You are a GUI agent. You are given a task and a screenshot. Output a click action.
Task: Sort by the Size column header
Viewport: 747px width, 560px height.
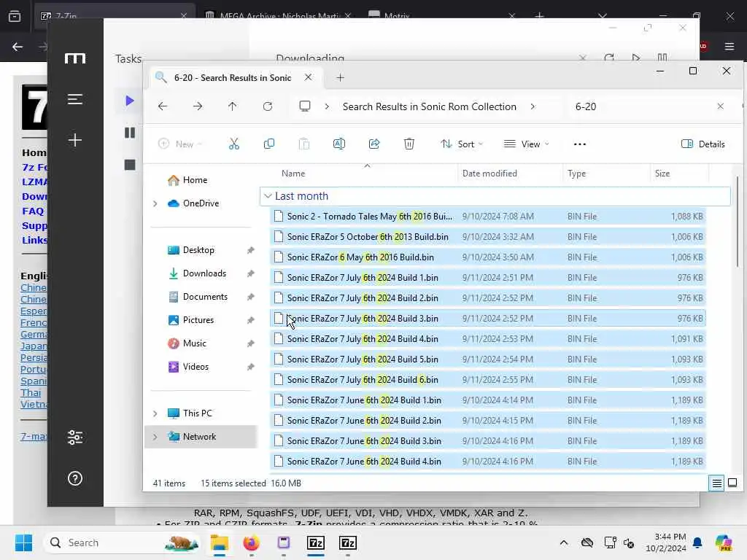point(662,174)
